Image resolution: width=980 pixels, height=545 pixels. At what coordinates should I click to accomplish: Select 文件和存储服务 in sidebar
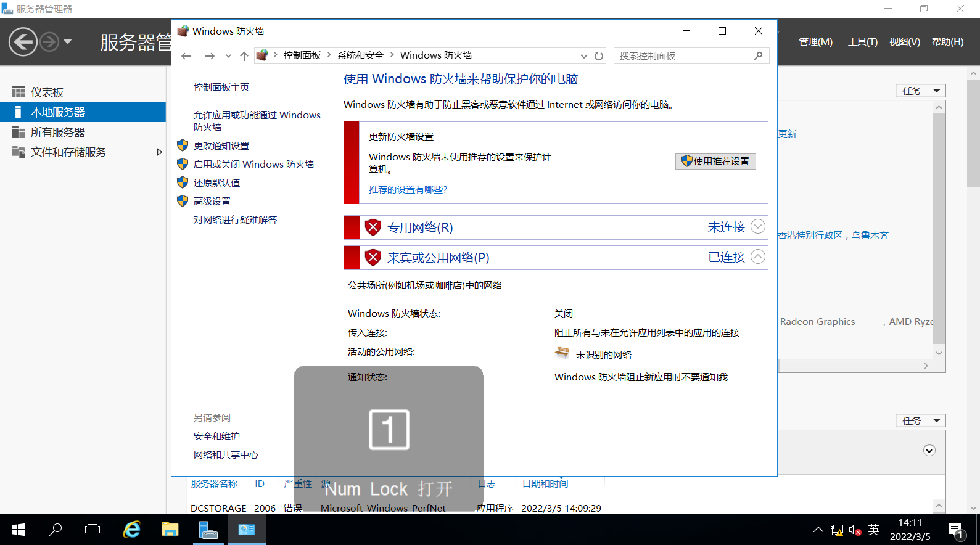(68, 152)
